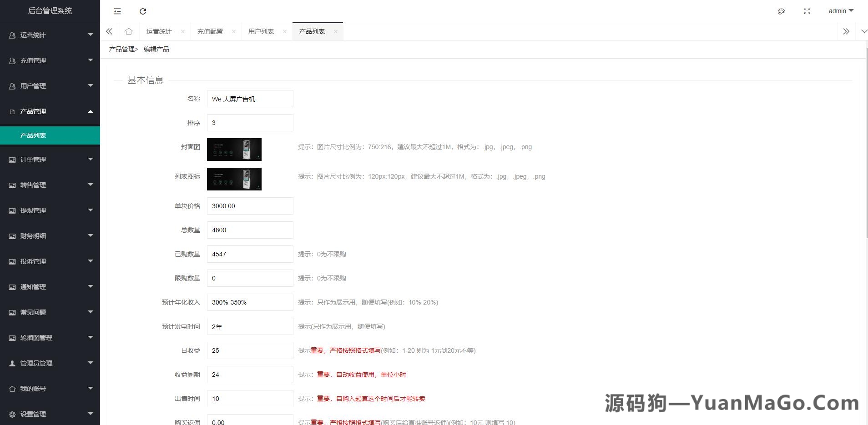The height and width of the screenshot is (425, 868).
Task: Expand the admin account dropdown
Action: 840,10
